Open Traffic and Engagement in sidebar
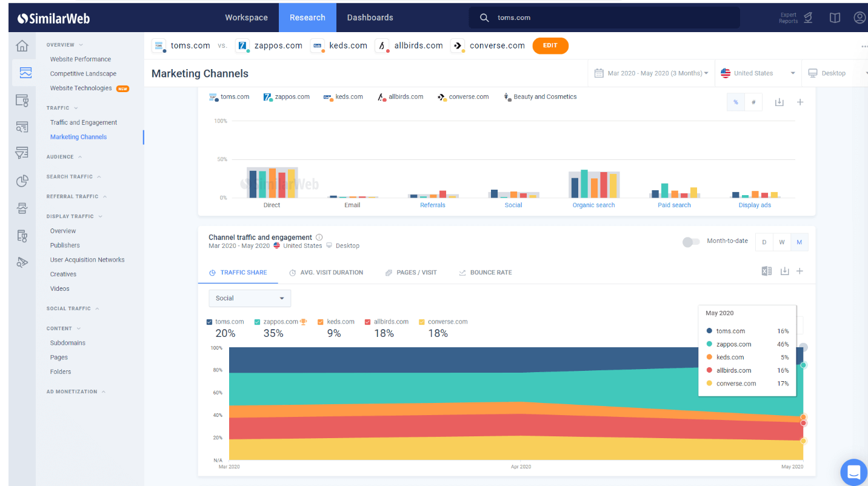This screenshot has height=486, width=868. (x=84, y=122)
